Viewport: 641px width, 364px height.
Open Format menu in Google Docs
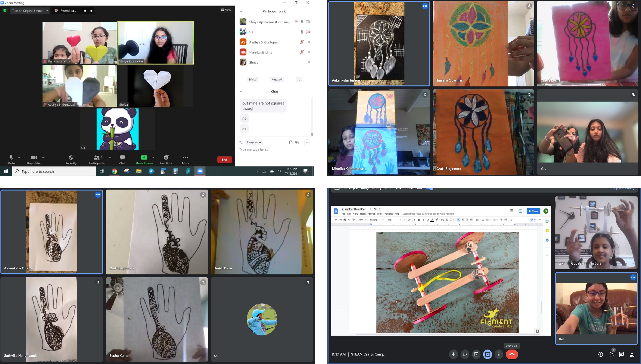click(x=371, y=214)
